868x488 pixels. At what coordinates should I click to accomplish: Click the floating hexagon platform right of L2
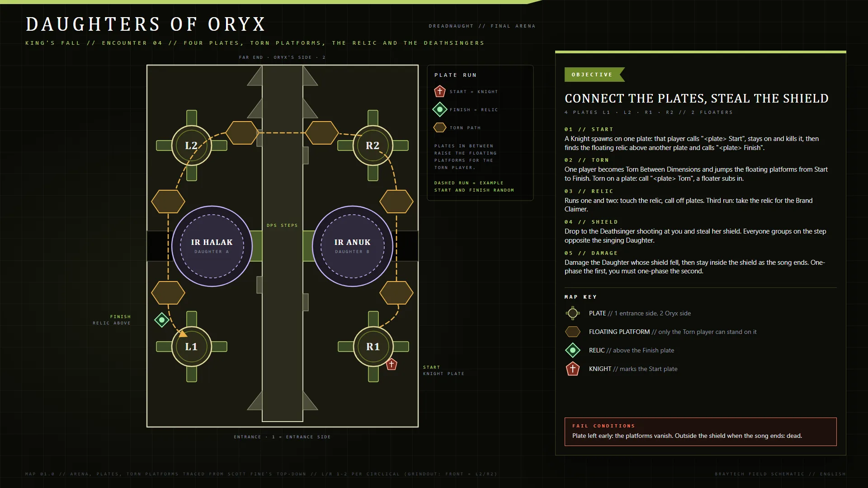point(242,133)
